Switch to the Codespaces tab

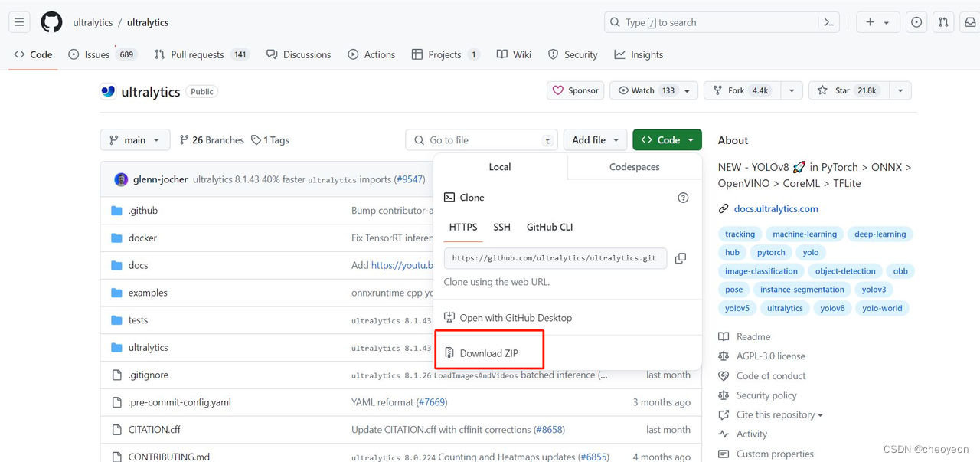[x=635, y=167]
